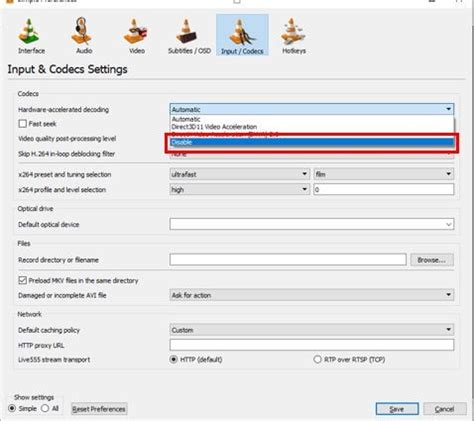Open the Subtitles / OSD preferences icon
This screenshot has height=421, width=474.
coord(189,36)
